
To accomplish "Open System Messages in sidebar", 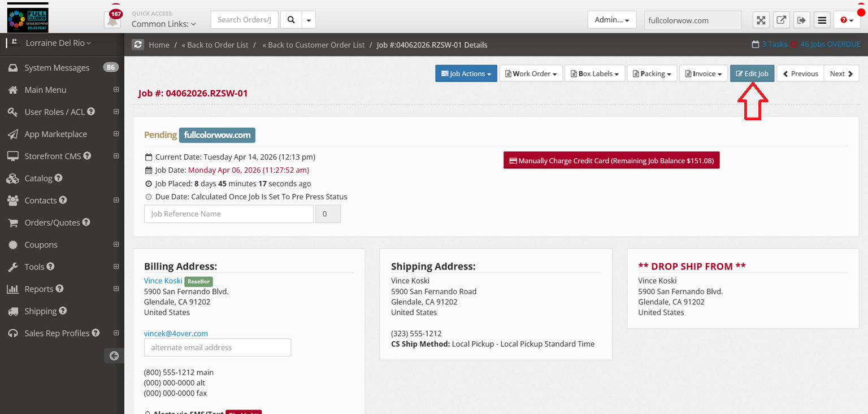I will point(57,68).
